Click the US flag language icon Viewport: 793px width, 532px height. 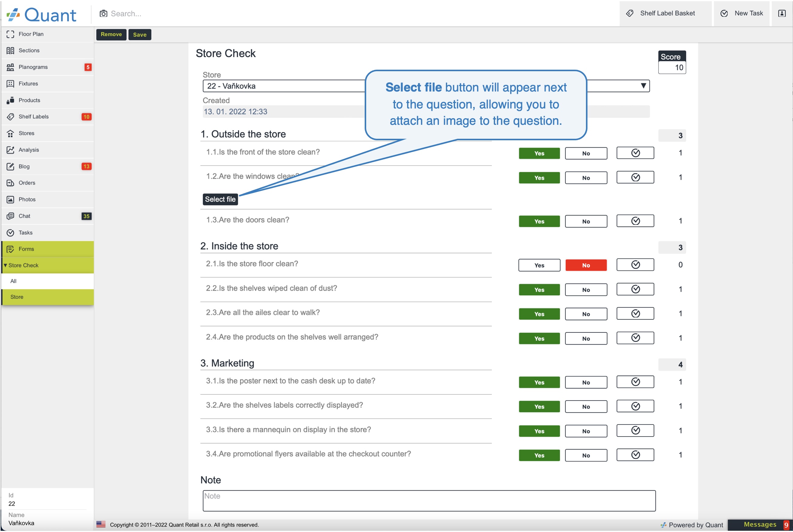coord(101,524)
